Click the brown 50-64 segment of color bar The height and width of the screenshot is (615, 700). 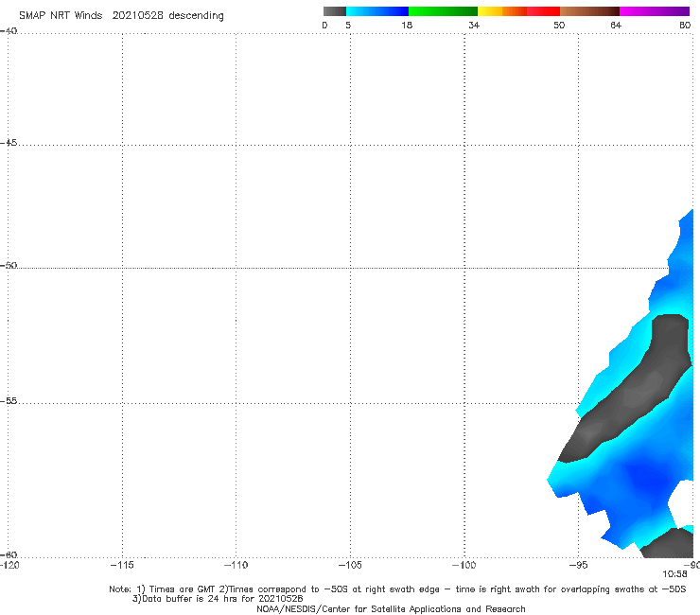click(x=589, y=11)
